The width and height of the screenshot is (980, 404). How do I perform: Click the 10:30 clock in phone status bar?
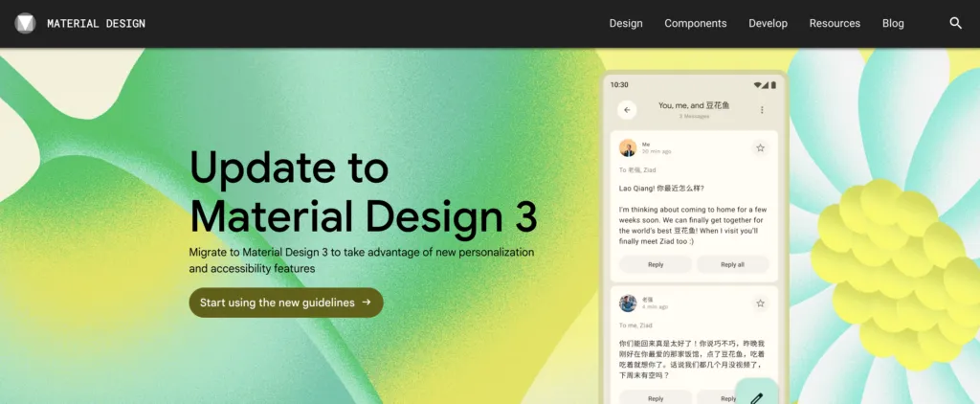[x=619, y=84]
